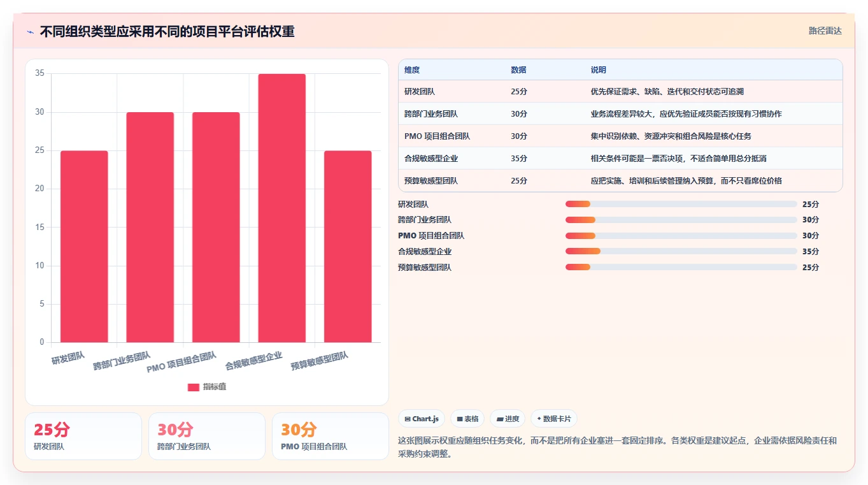Click 预算敏感型团队 cell in the table
868x485 pixels.
coord(431,181)
